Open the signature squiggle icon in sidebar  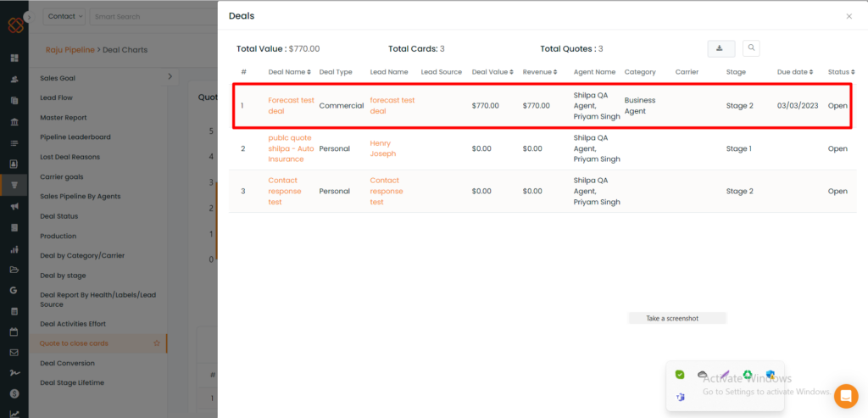14,372
